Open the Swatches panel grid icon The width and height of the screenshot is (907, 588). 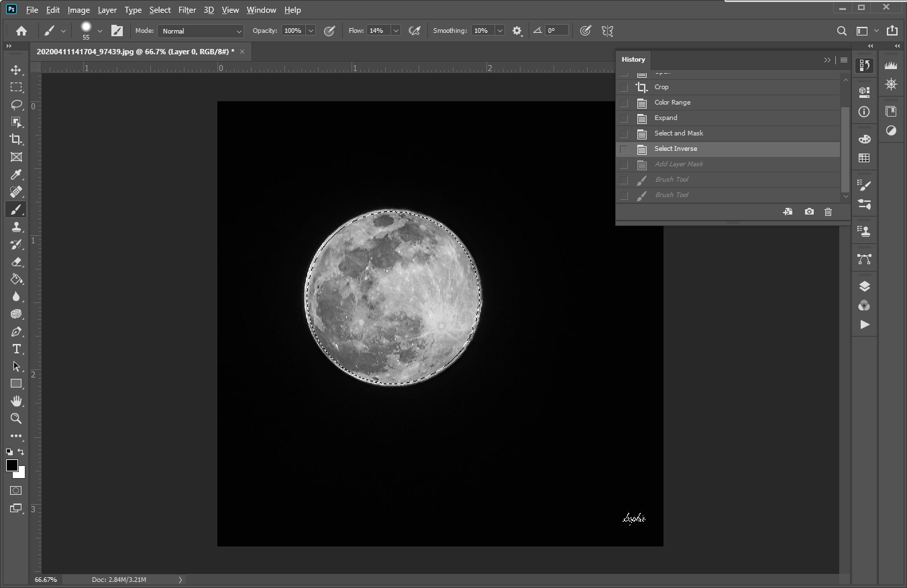(864, 158)
